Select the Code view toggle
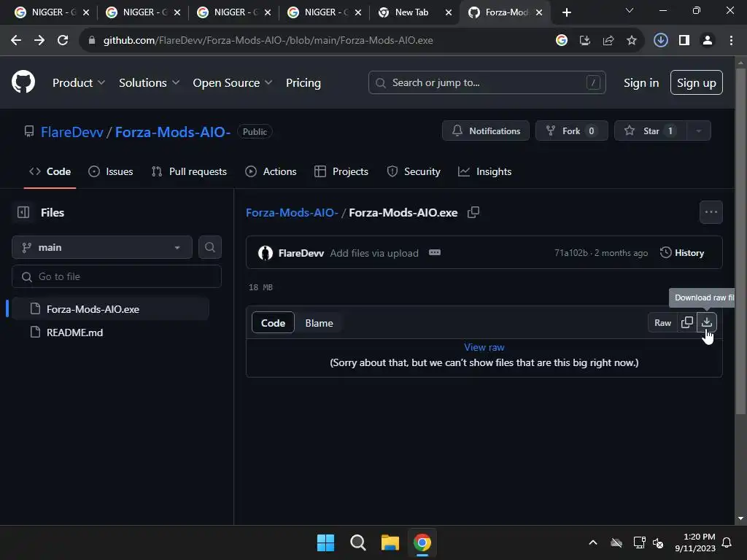 pos(273,323)
